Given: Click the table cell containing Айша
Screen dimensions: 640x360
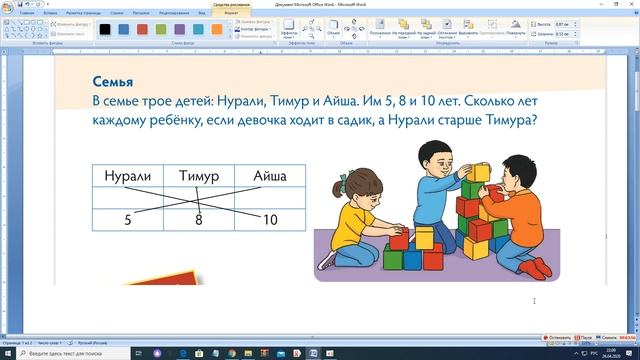Looking at the screenshot, I should click(270, 176).
